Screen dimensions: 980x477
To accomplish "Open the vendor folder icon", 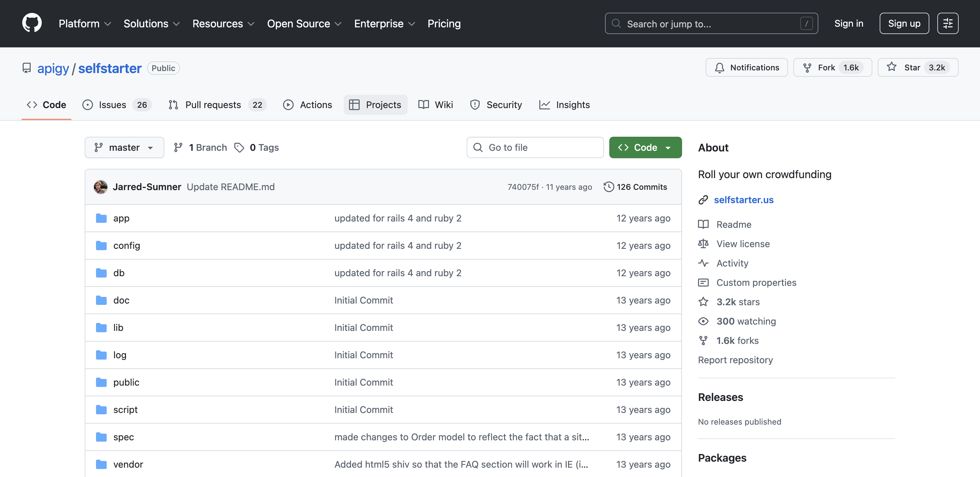I will pos(101,464).
